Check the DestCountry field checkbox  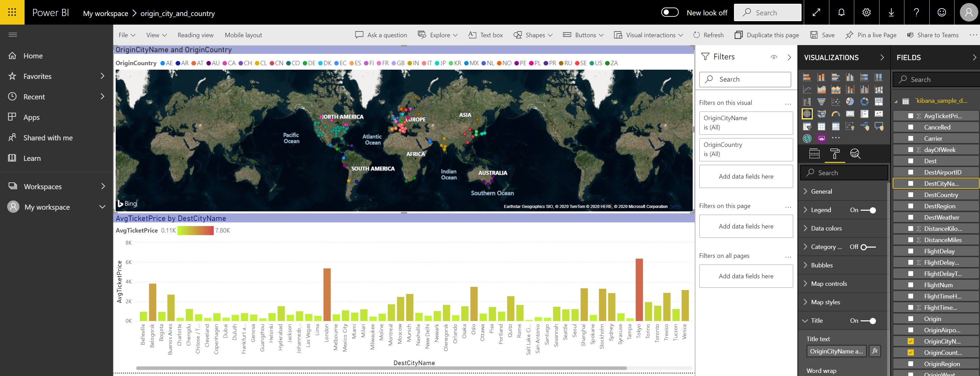pos(910,195)
